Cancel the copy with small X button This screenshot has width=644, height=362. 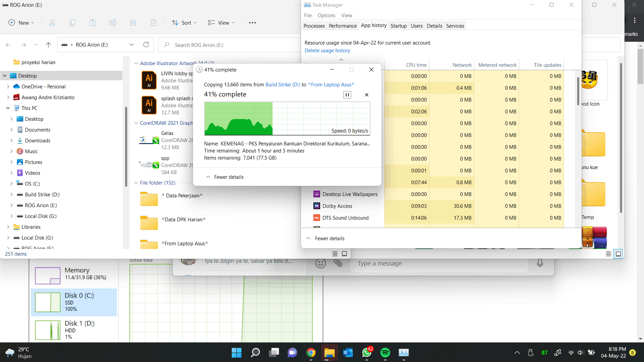[x=367, y=95]
